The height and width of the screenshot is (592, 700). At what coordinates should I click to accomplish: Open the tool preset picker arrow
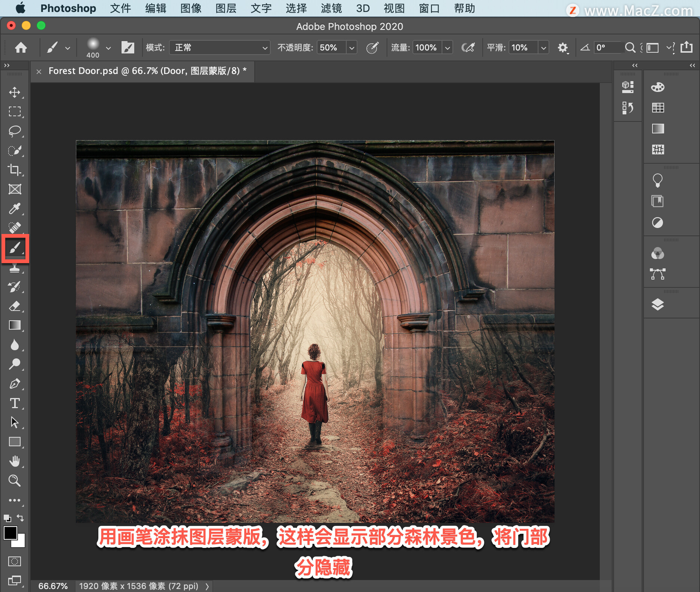[x=68, y=48]
